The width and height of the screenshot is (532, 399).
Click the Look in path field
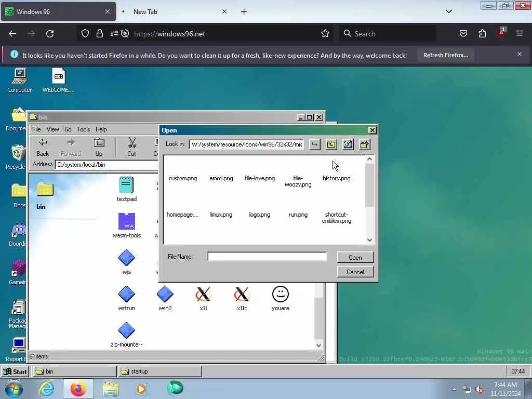(246, 144)
